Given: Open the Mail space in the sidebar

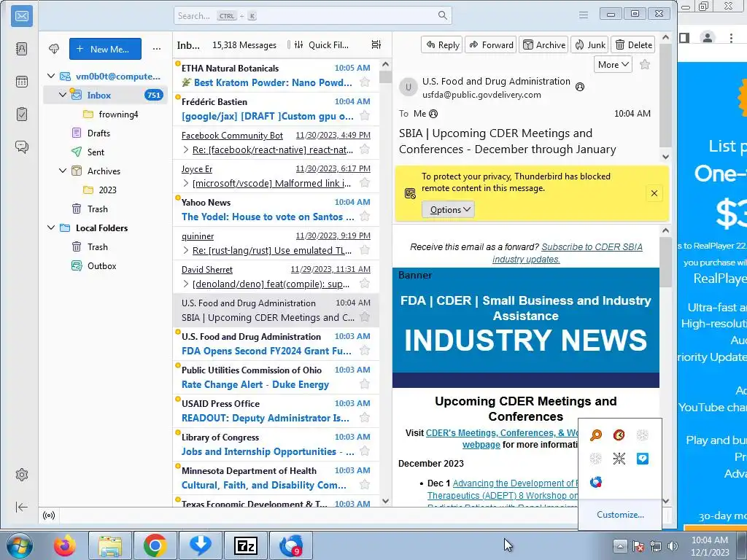Looking at the screenshot, I should (21, 16).
